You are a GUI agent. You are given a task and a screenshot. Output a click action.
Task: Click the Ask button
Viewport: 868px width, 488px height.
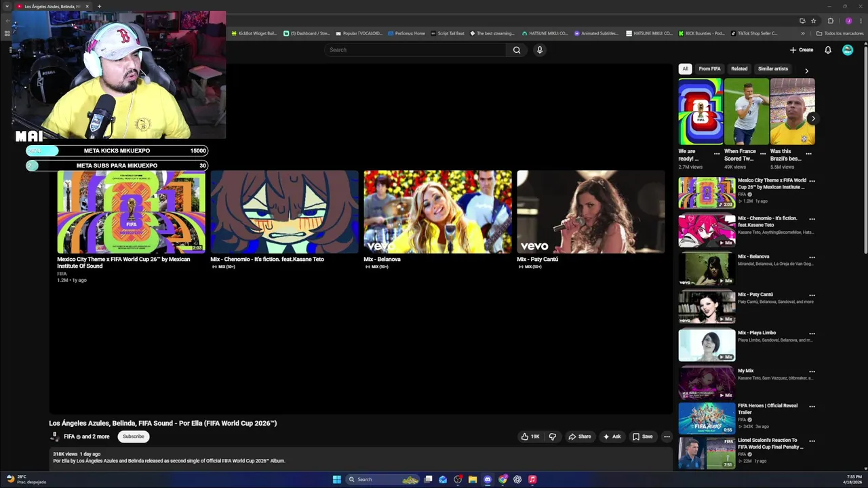[x=612, y=436]
